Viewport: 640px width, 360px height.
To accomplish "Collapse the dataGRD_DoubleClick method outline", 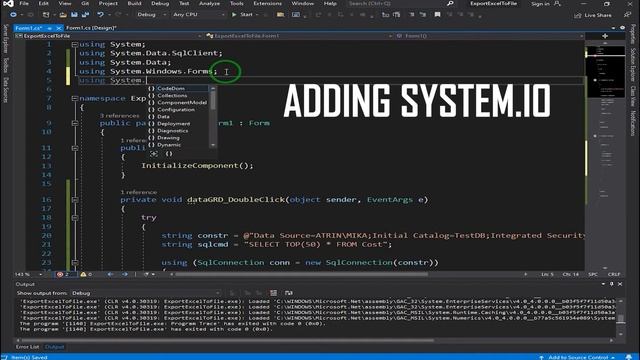I will (x=75, y=200).
